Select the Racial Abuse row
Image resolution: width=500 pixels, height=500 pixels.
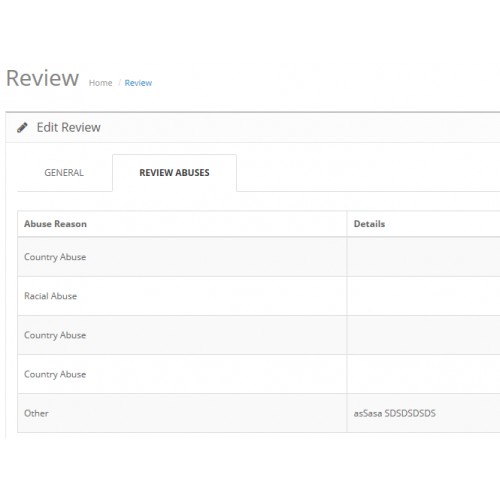[259, 296]
